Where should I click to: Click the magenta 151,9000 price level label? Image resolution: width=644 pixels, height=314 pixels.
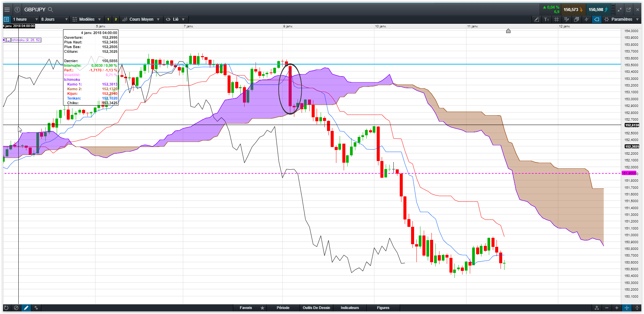[x=629, y=173]
